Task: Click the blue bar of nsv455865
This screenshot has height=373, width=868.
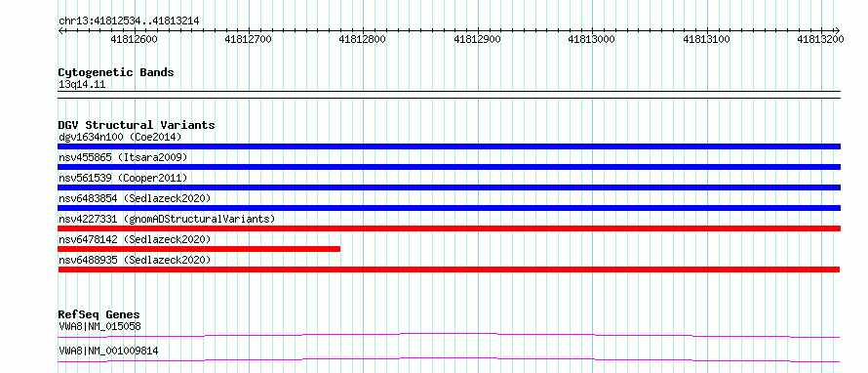Action: tap(449, 167)
